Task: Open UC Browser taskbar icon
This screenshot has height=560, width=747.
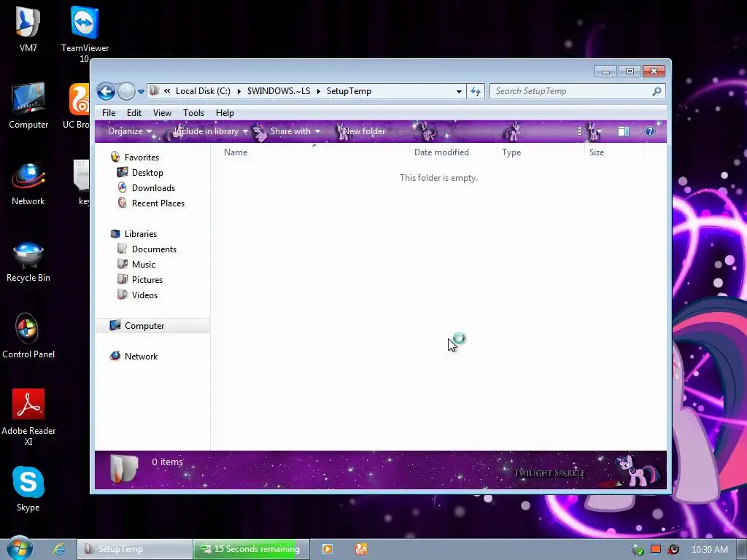Action: point(361,549)
